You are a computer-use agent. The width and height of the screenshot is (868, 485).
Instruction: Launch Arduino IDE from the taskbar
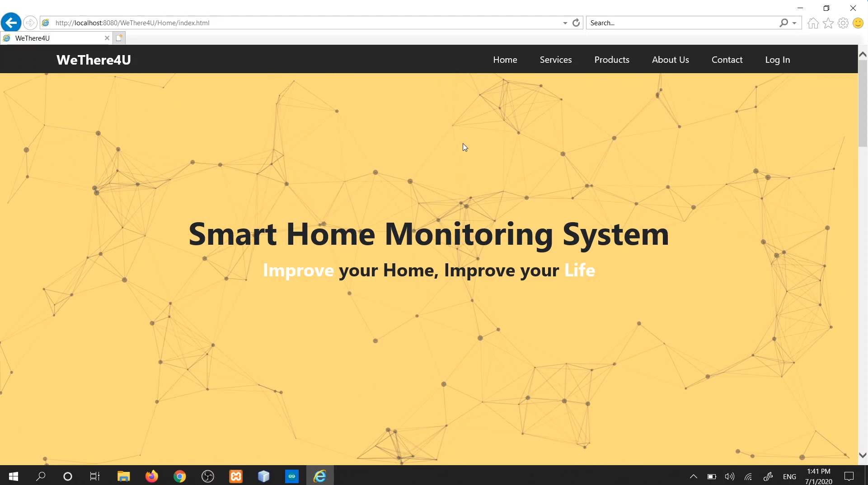coord(292,476)
